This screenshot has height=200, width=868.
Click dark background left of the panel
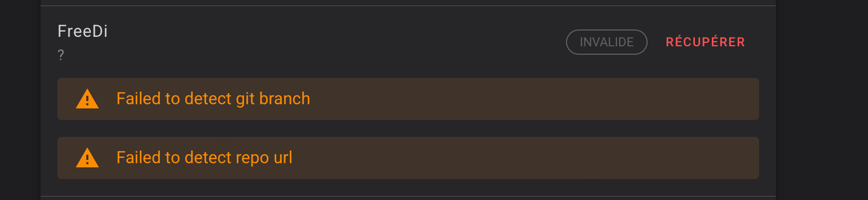coord(20,100)
